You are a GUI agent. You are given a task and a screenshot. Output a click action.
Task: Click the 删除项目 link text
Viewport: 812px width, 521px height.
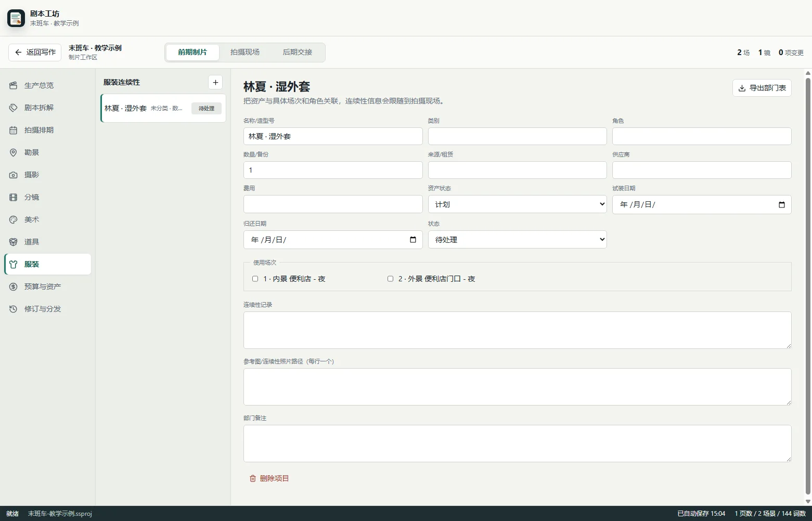pyautogui.click(x=274, y=478)
